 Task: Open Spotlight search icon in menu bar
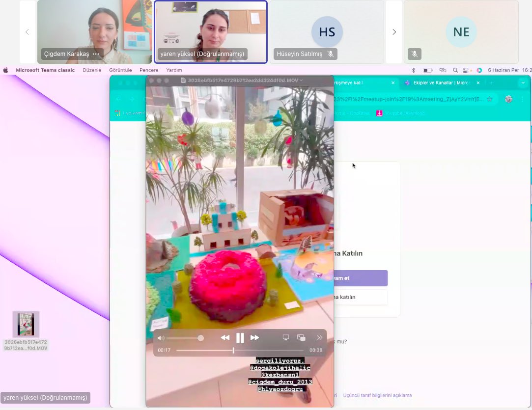pyautogui.click(x=455, y=70)
